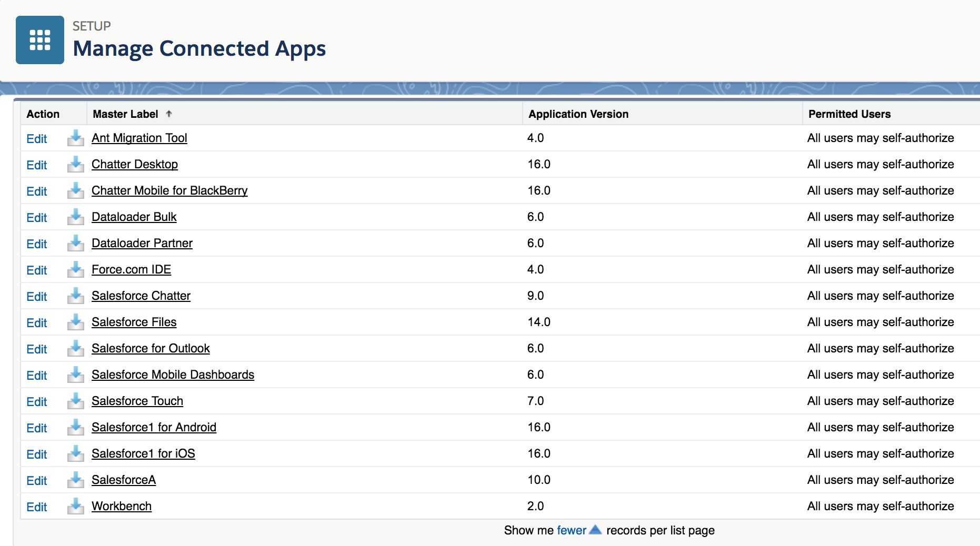The image size is (980, 546).
Task: Click download icon for Salesforce for Outlook
Action: (x=76, y=348)
